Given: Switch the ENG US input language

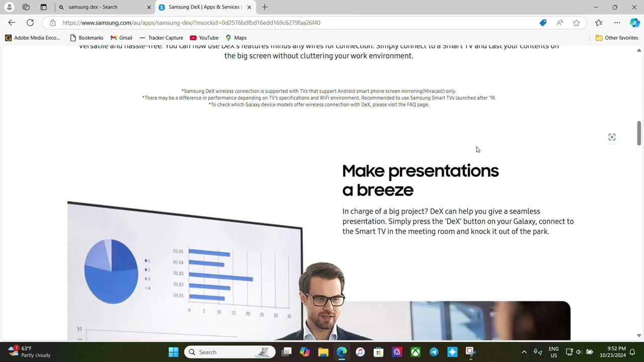Looking at the screenshot, I should pyautogui.click(x=553, y=352).
